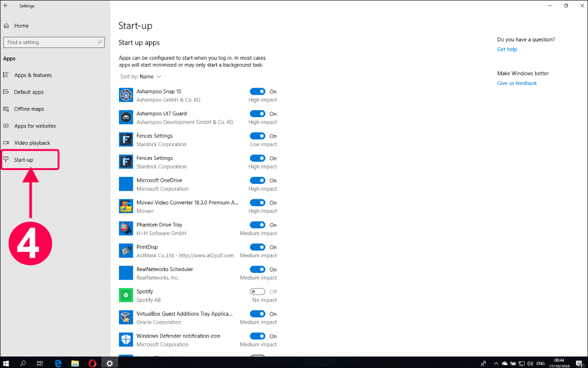Click the taskbar search magnifier
588x368 pixels.
point(23,363)
